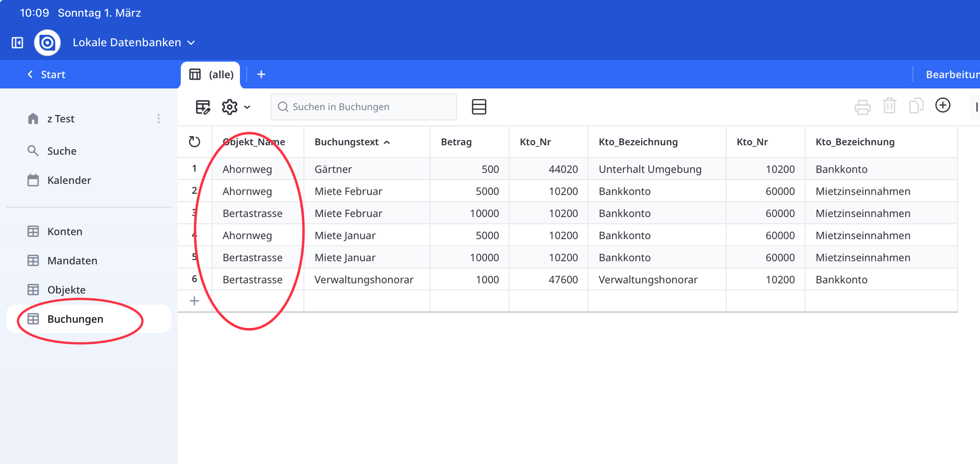Click the trash delete icon

(x=889, y=106)
